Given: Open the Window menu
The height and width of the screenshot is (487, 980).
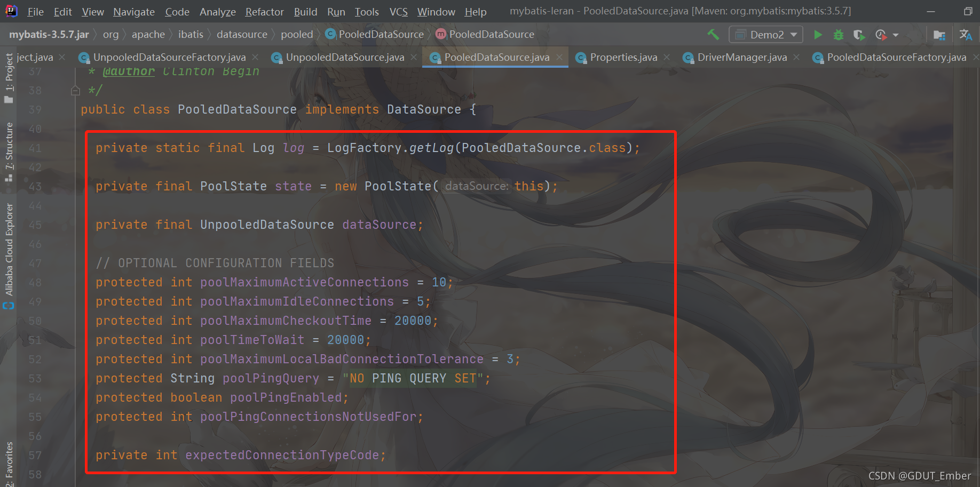Looking at the screenshot, I should (436, 12).
